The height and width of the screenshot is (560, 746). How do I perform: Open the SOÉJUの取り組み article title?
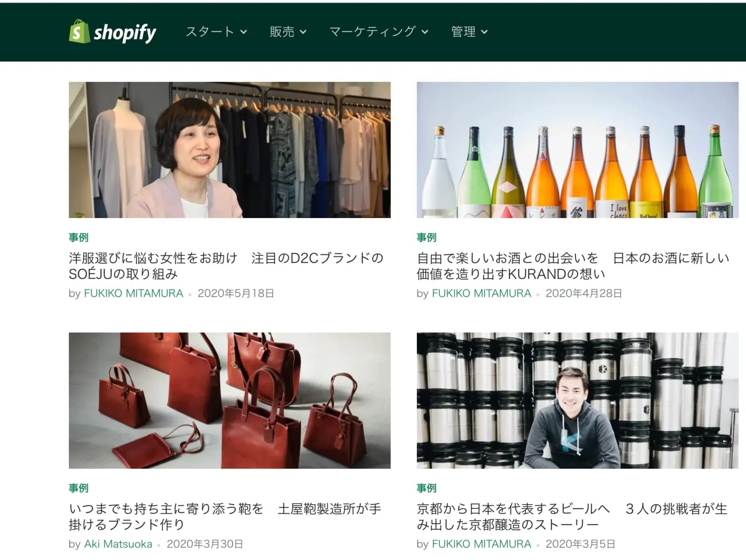226,266
